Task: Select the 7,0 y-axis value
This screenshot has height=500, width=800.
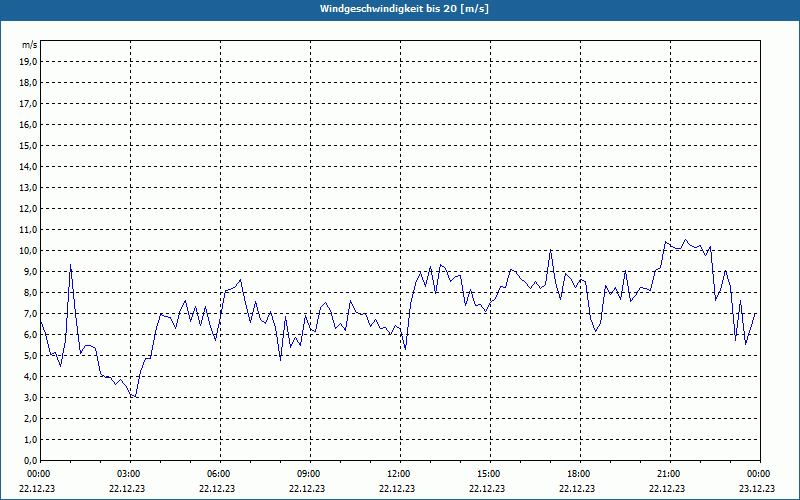Action: pyautogui.click(x=30, y=313)
